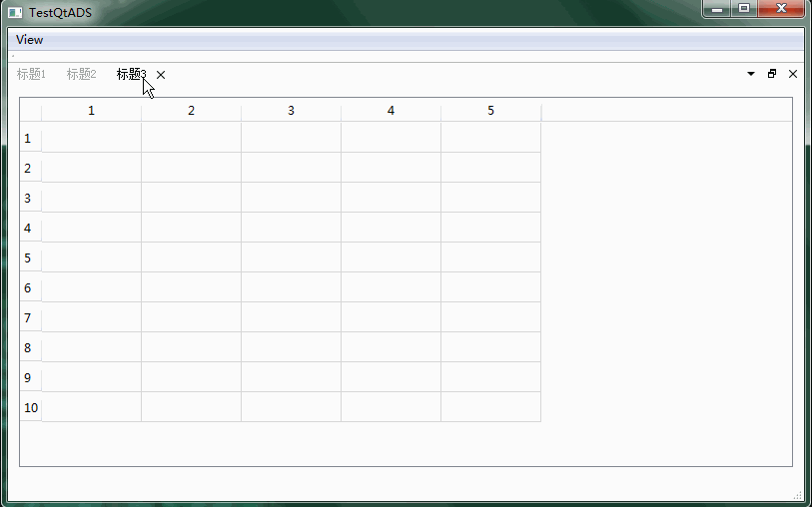Viewport: 812px width, 507px height.
Task: Select row header 5
Action: click(x=31, y=257)
